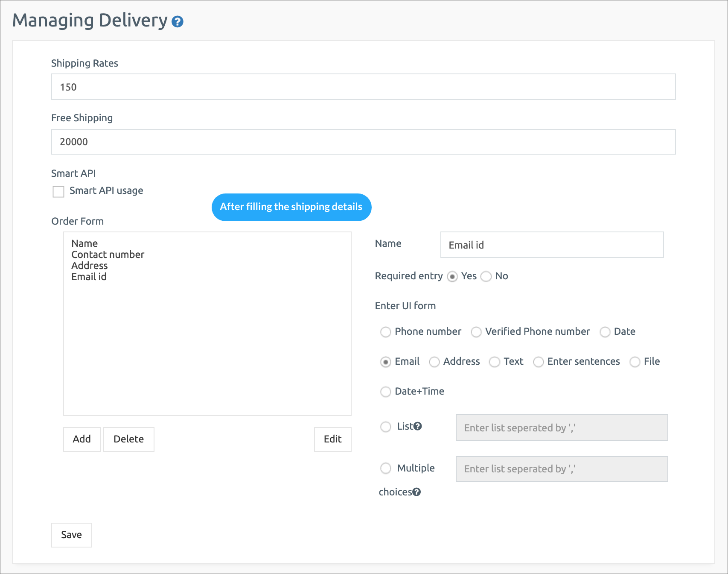Choose the Verified Phone number option
728x574 pixels.
(476, 332)
